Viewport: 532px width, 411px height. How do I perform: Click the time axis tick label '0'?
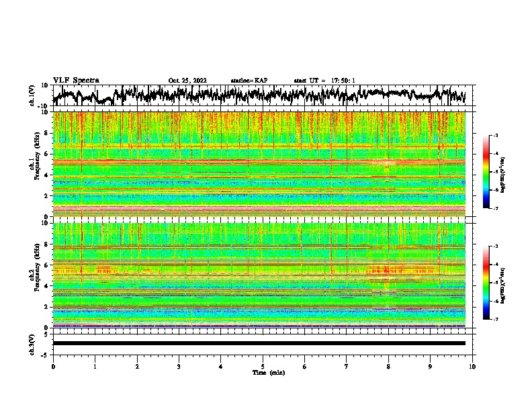pos(53,367)
